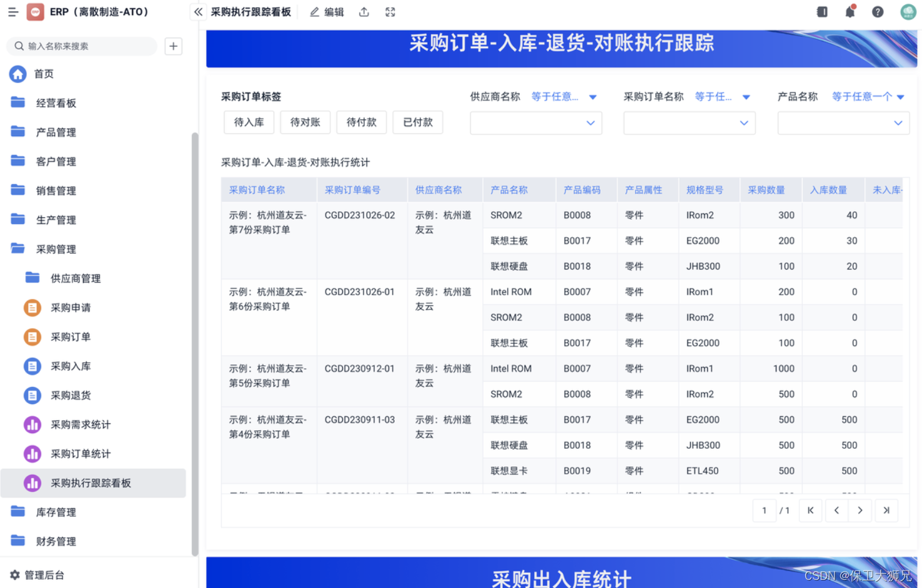Viewport: 922px width, 588px height.
Task: Open the notebook icon in top bar
Action: (822, 12)
